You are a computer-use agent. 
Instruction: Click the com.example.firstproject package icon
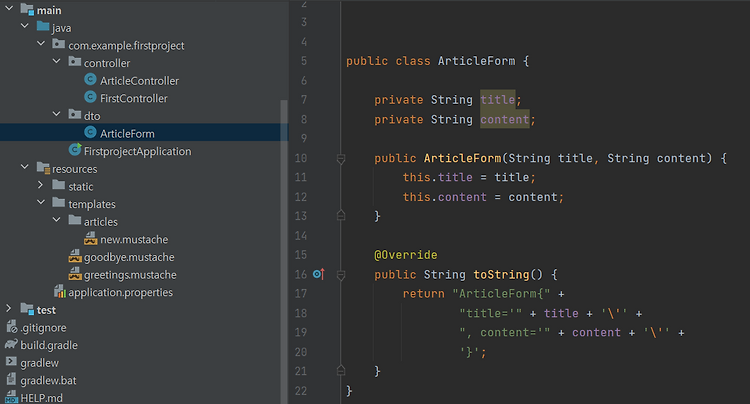58,44
